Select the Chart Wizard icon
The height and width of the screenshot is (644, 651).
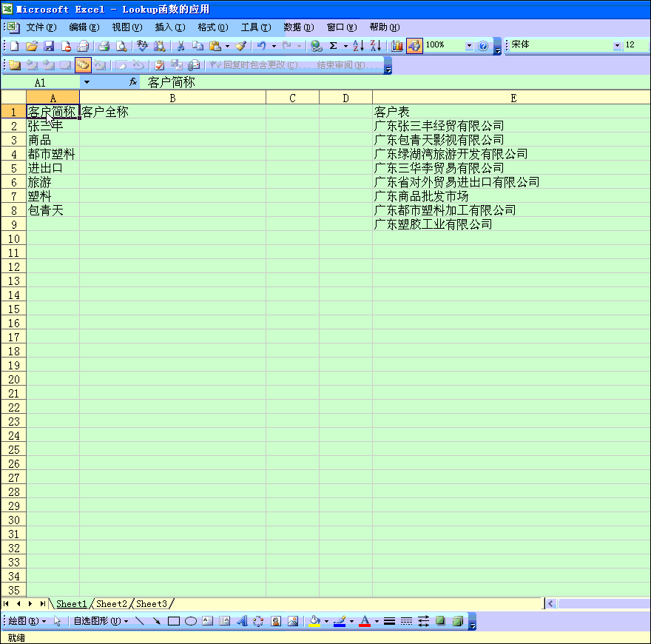pyautogui.click(x=398, y=45)
